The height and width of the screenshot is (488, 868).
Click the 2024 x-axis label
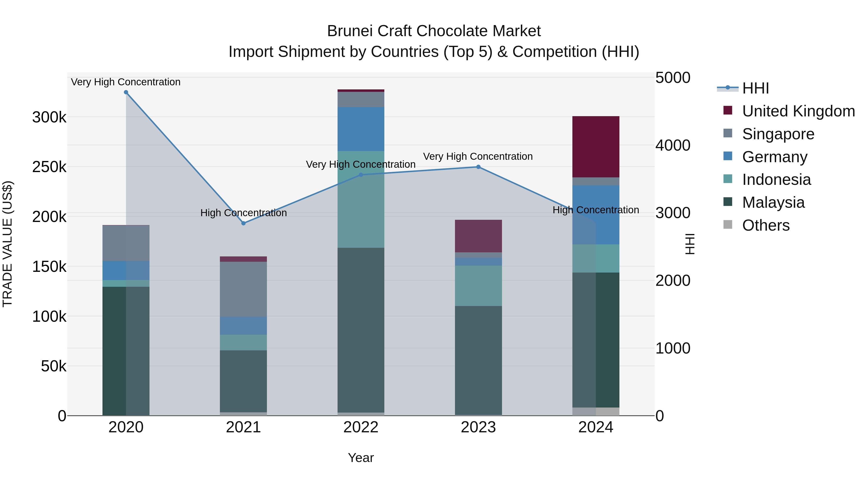pyautogui.click(x=596, y=427)
